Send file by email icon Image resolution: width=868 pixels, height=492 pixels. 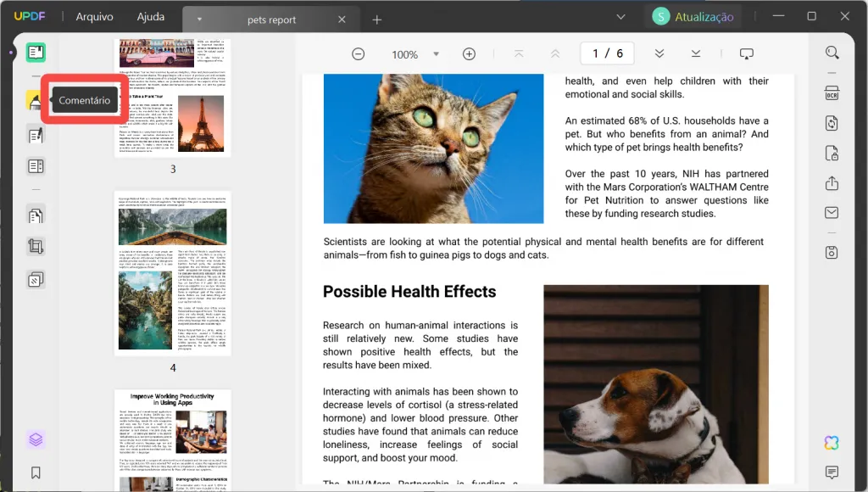(x=832, y=213)
